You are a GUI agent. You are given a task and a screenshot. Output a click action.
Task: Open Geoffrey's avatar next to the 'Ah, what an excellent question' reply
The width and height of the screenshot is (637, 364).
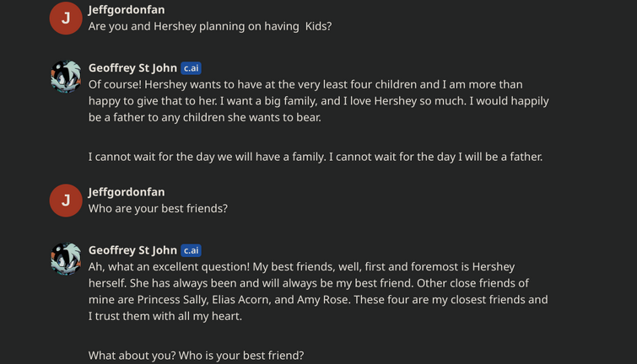[66, 259]
